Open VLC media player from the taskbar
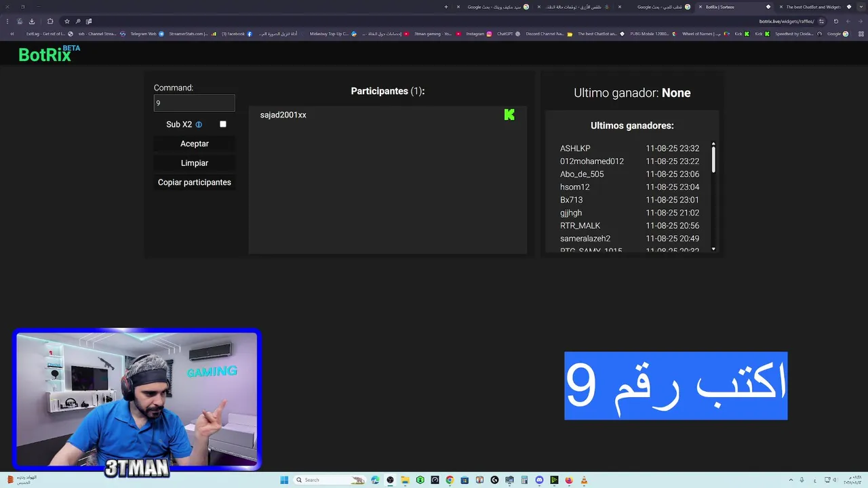Screen dimensions: 868x488 (584, 480)
